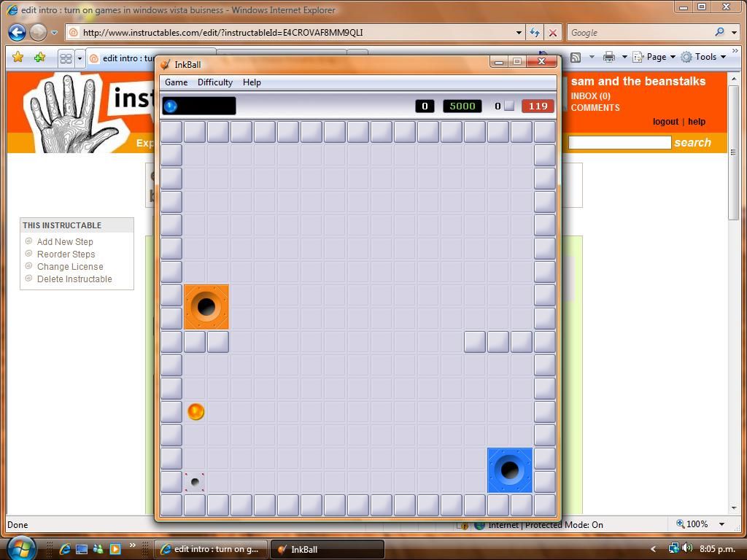Viewport: 747px width, 560px height.
Task: Refresh the page with the refresh icon
Action: [x=535, y=32]
